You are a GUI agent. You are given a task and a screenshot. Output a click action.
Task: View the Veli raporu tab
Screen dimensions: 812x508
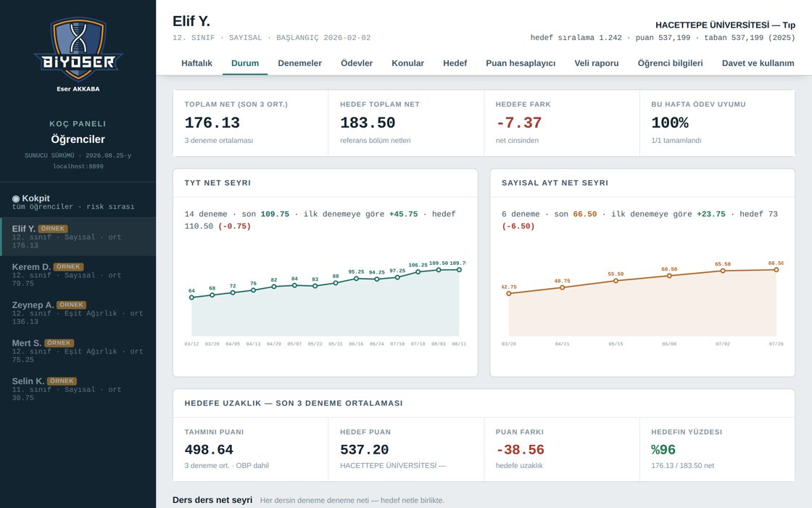tap(597, 63)
